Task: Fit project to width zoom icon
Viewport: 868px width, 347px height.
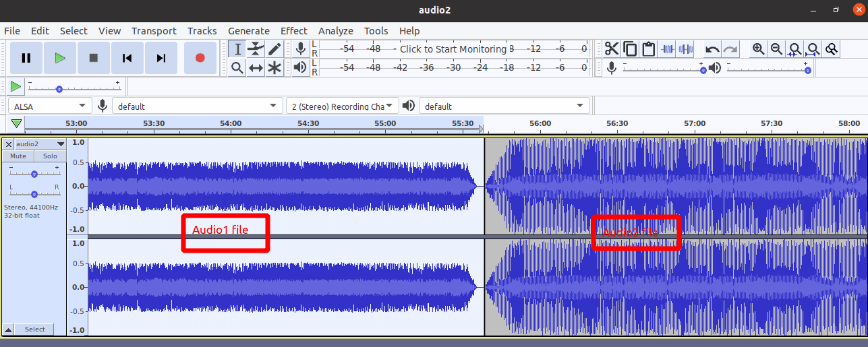Action: click(x=813, y=49)
